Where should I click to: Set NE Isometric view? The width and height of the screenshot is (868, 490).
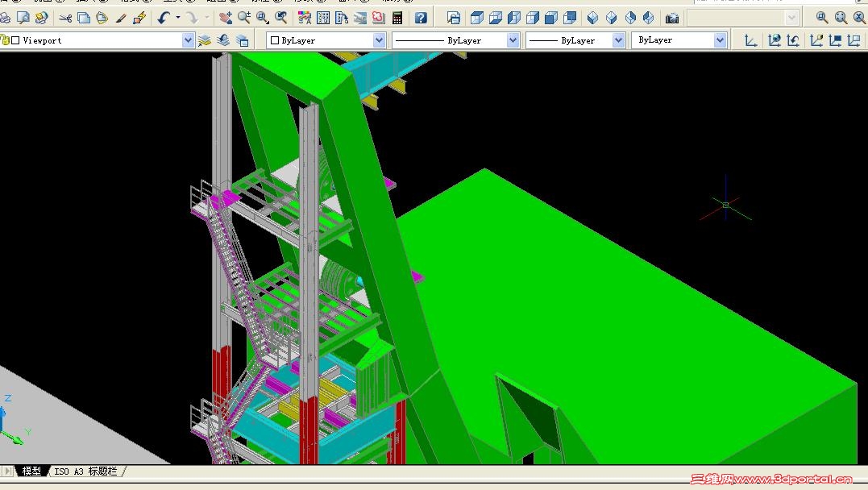point(630,19)
